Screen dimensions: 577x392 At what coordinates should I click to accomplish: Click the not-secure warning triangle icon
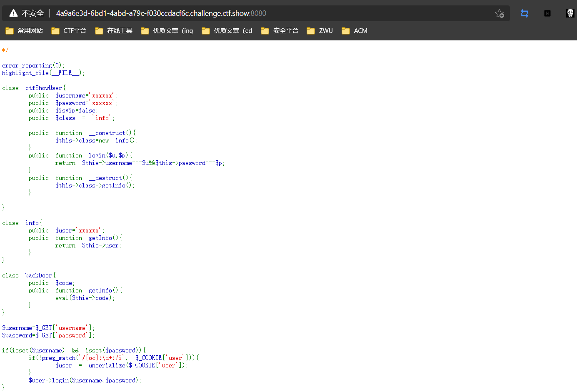[x=13, y=13]
